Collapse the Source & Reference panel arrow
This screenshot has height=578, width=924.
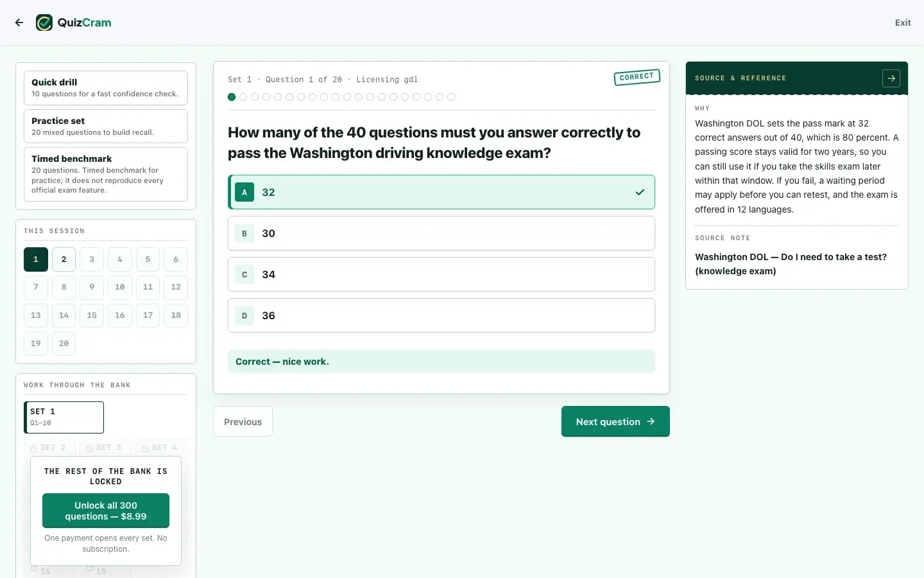click(891, 78)
